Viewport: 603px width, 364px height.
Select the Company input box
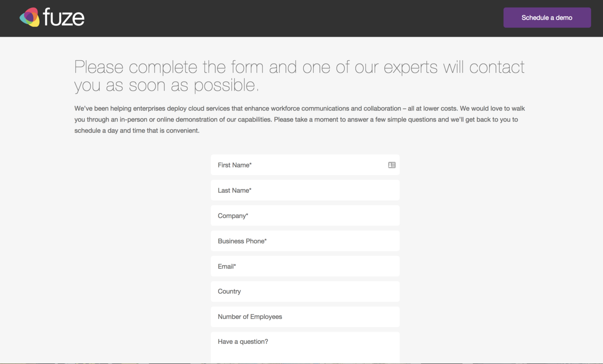[305, 216]
